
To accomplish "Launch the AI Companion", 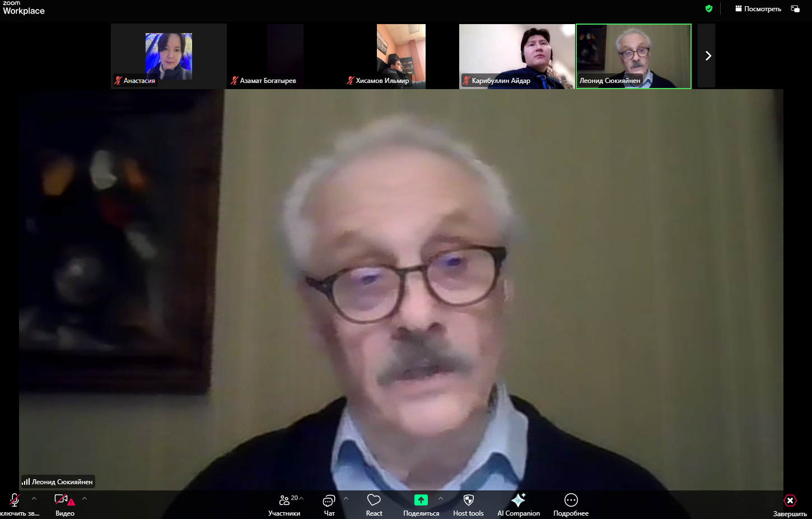I will (x=519, y=504).
